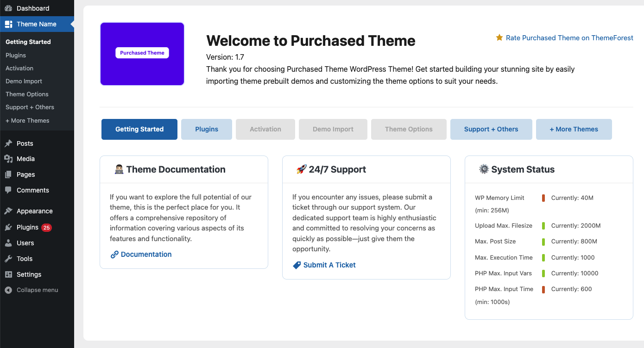
Task: Click the Settings sliders icon
Action: tap(8, 274)
